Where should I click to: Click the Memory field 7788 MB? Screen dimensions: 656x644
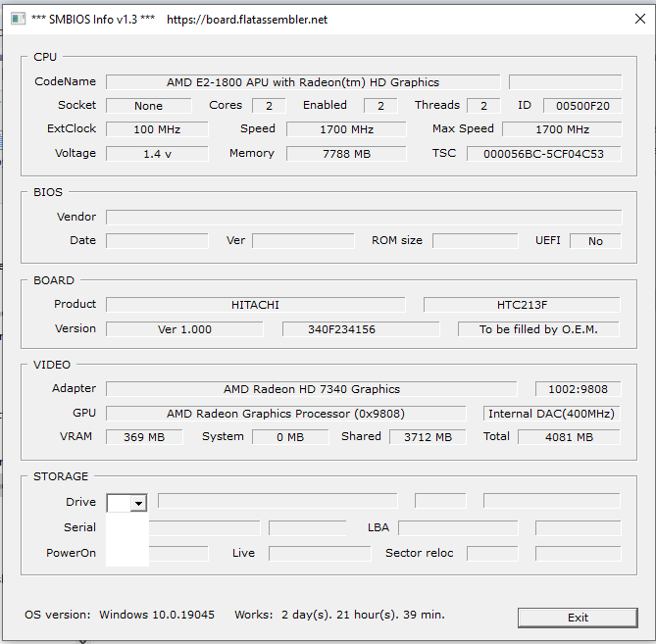click(x=346, y=154)
